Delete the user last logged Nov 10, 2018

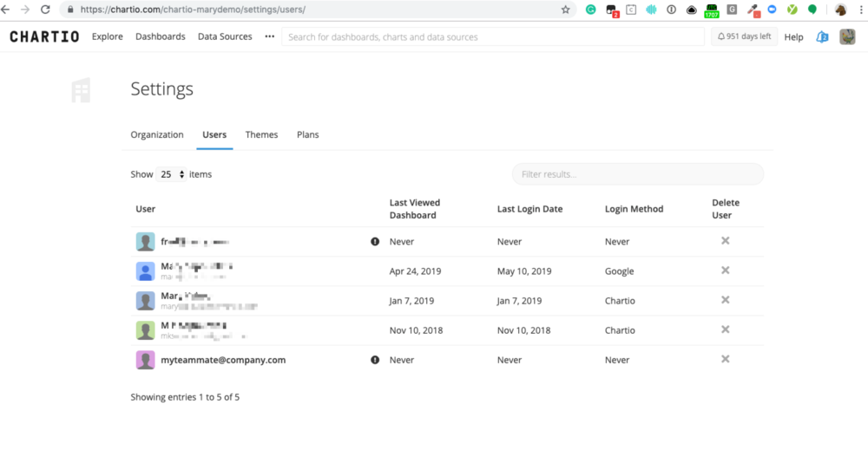(x=725, y=329)
